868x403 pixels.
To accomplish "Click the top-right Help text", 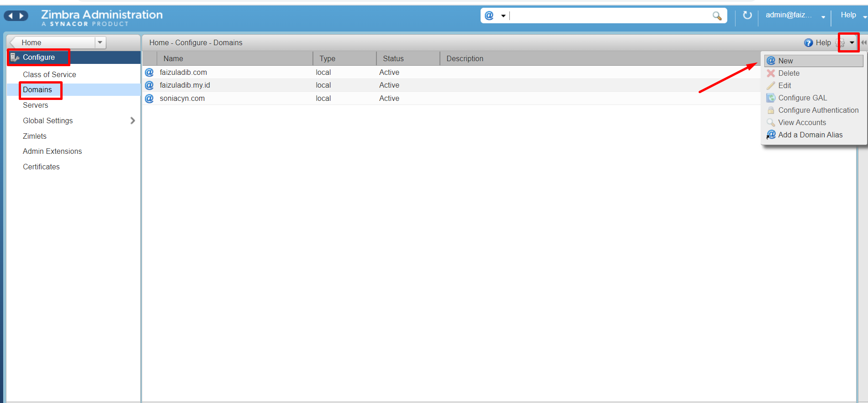I will click(848, 15).
